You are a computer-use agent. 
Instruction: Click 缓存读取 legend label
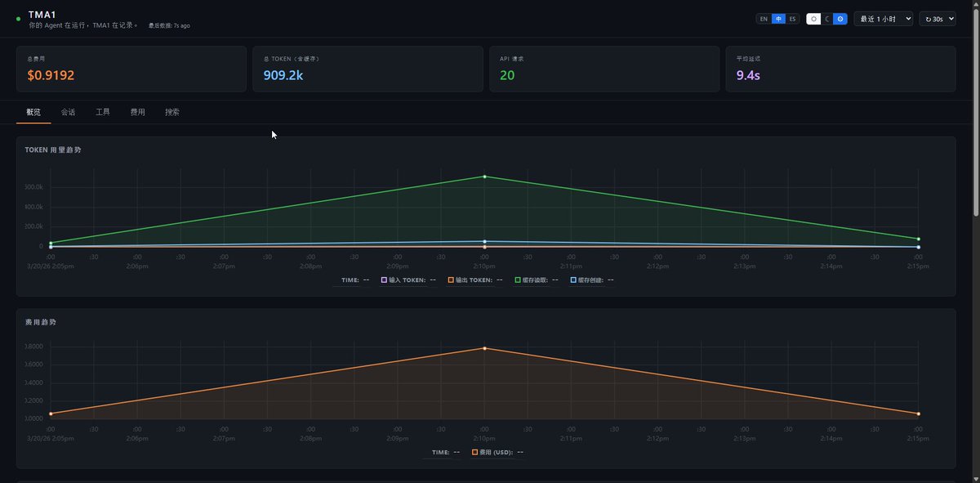[x=536, y=280]
